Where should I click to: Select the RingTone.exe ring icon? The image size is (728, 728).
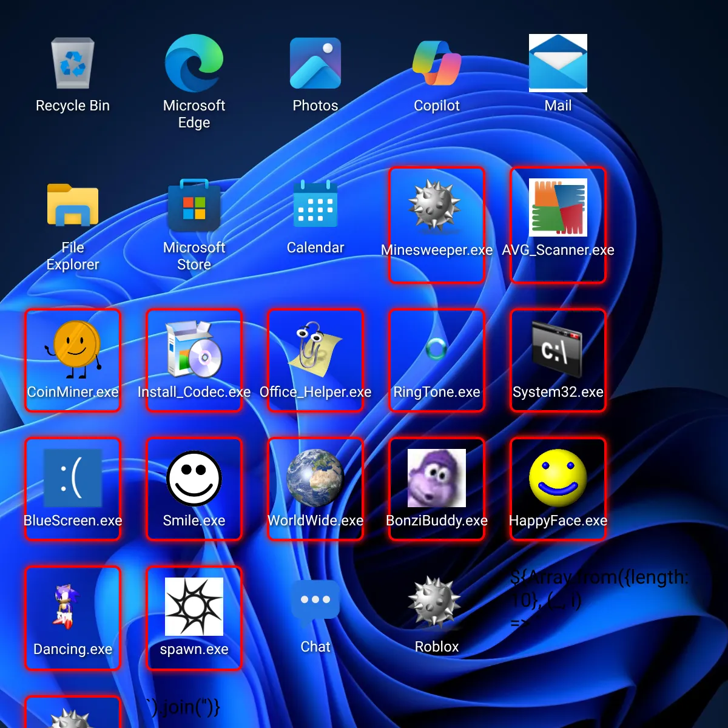tap(437, 349)
